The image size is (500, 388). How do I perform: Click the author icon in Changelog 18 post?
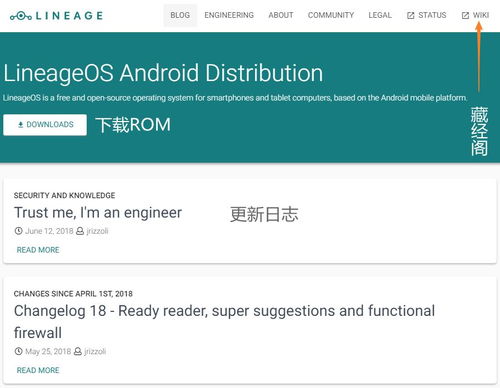[78, 351]
